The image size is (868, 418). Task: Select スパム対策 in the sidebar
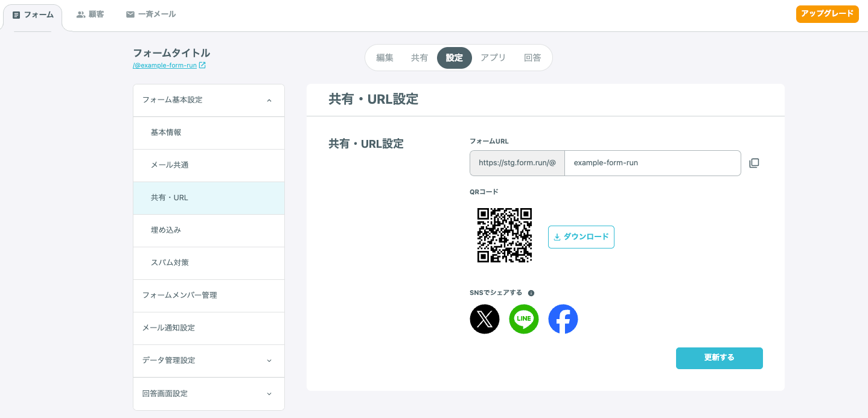209,263
